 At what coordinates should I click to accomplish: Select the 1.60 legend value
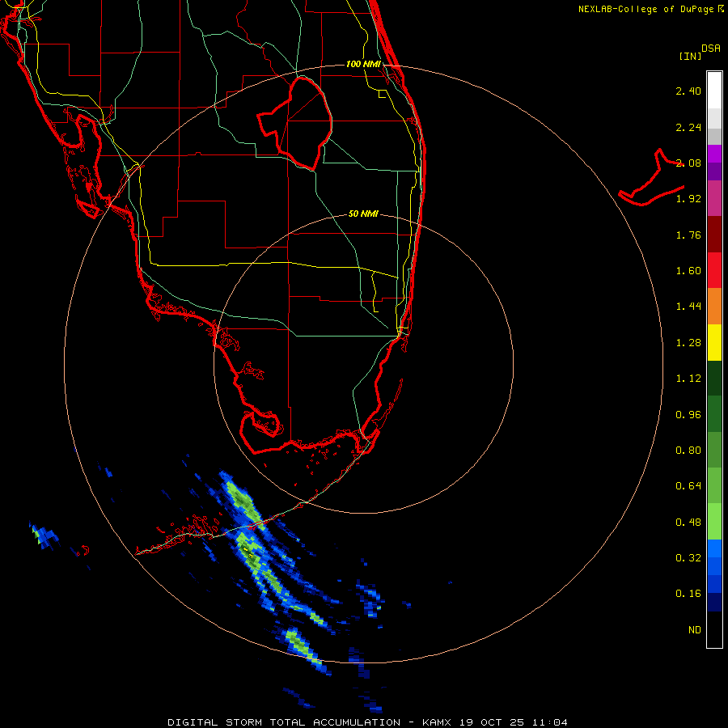click(688, 271)
